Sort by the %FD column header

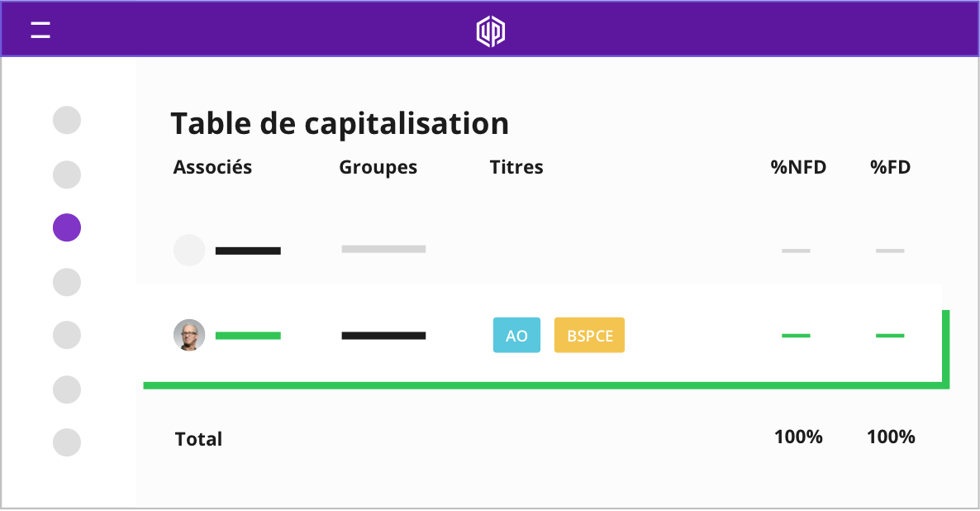891,167
